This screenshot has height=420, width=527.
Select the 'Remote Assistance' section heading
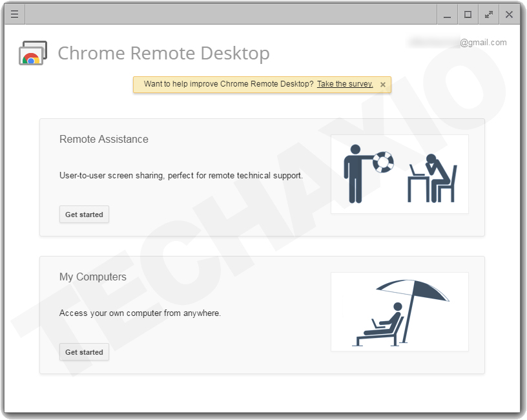103,139
